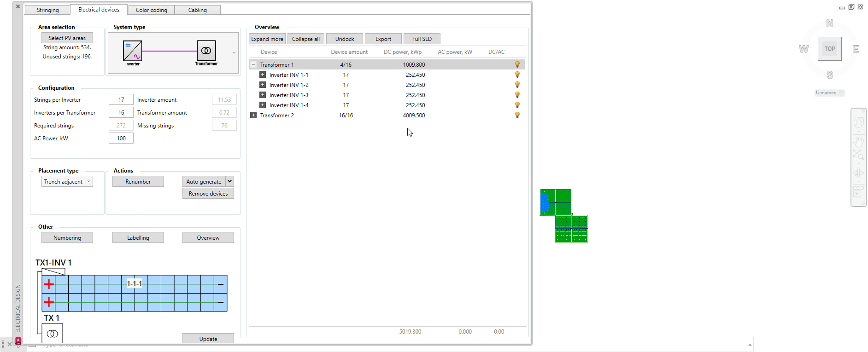The height and width of the screenshot is (352, 868).
Task: Collapse the Transformer 1 tree node
Action: 253,65
